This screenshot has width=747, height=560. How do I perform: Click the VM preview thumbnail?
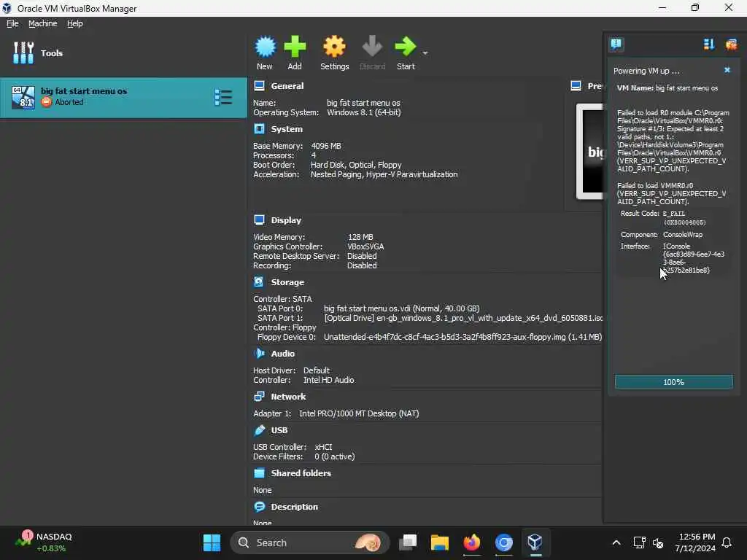(589, 152)
